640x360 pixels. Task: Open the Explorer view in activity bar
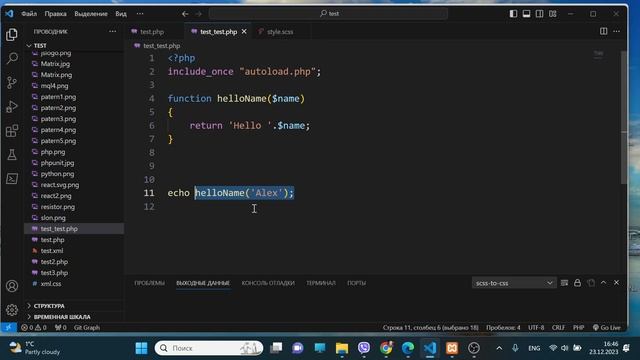tap(12, 35)
